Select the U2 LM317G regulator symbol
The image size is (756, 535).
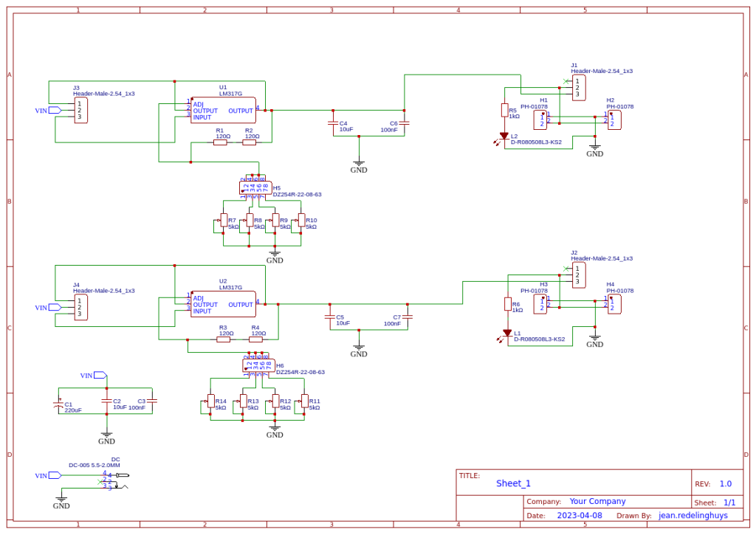[223, 304]
